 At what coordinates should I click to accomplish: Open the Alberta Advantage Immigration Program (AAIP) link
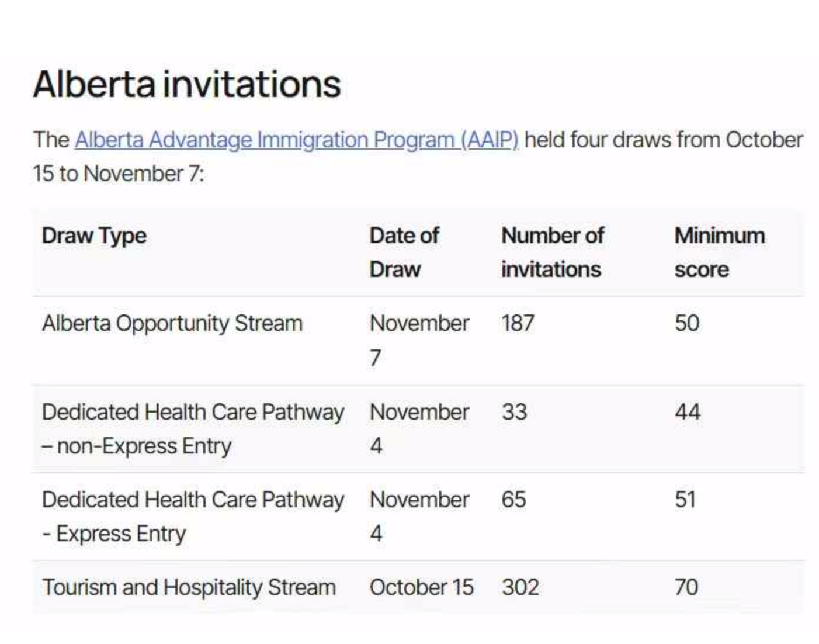[x=297, y=140]
